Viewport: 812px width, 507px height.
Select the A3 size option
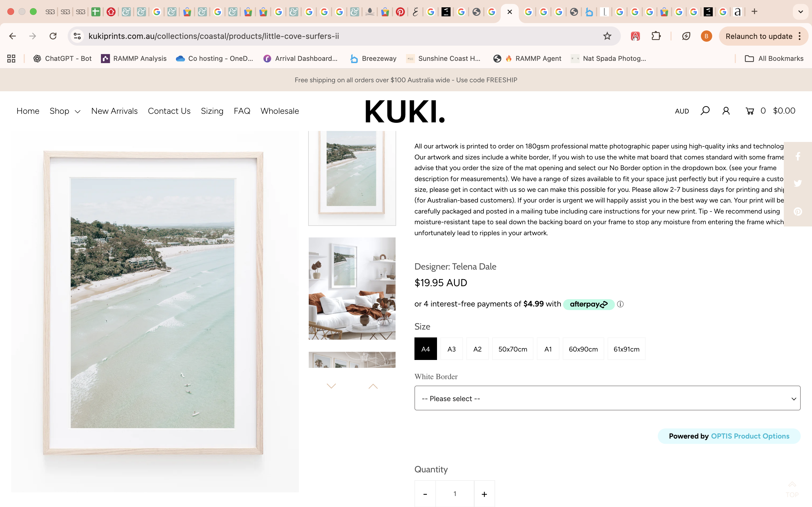click(451, 349)
